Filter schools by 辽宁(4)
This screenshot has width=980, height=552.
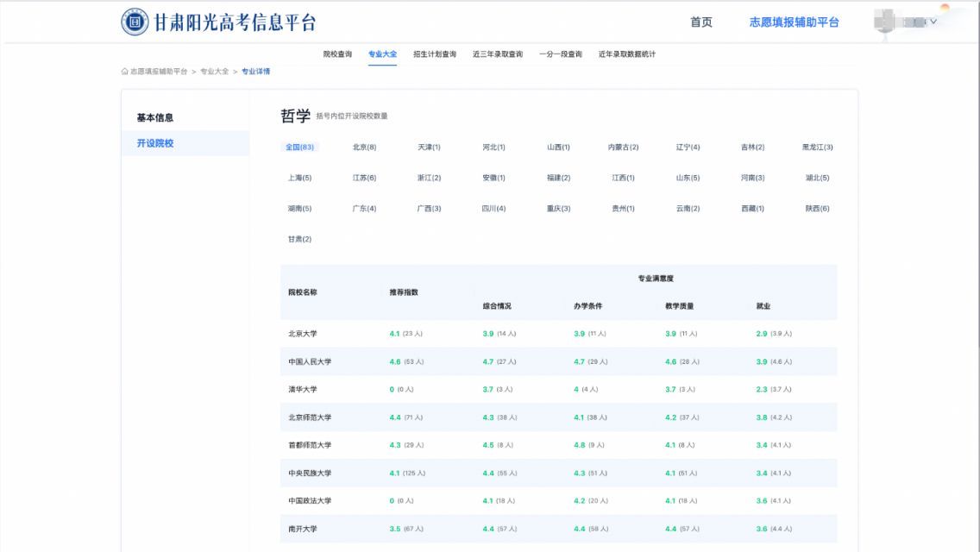tap(688, 147)
